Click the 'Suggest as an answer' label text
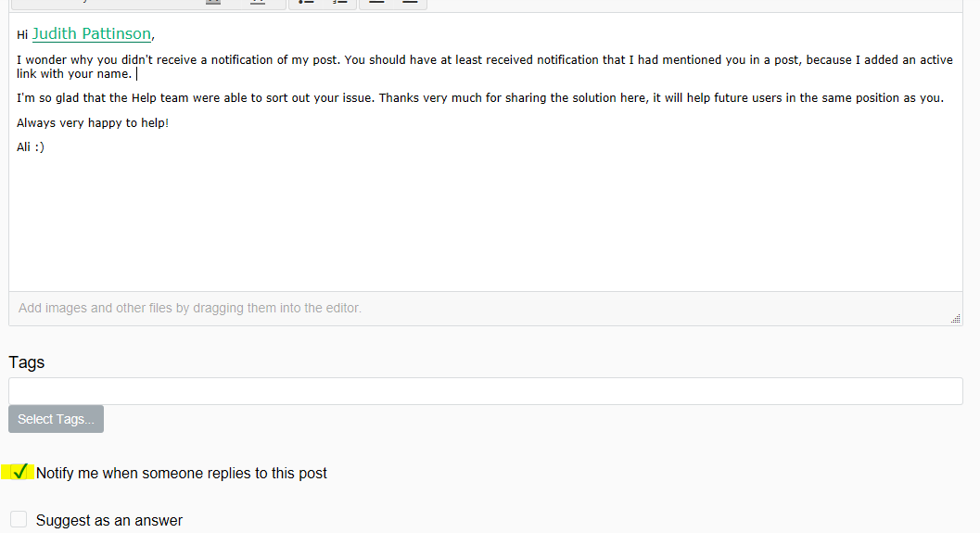The height and width of the screenshot is (533, 980). click(x=109, y=521)
